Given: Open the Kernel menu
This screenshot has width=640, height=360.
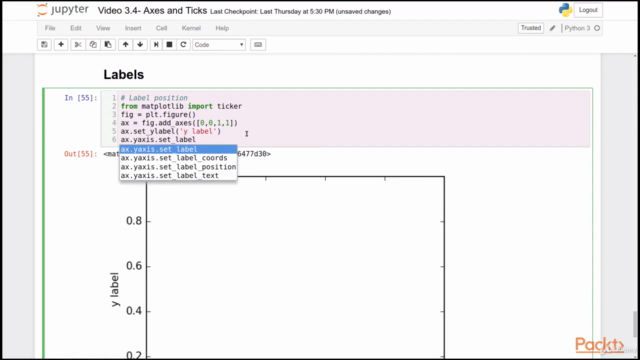Looking at the screenshot, I should click(x=191, y=28).
